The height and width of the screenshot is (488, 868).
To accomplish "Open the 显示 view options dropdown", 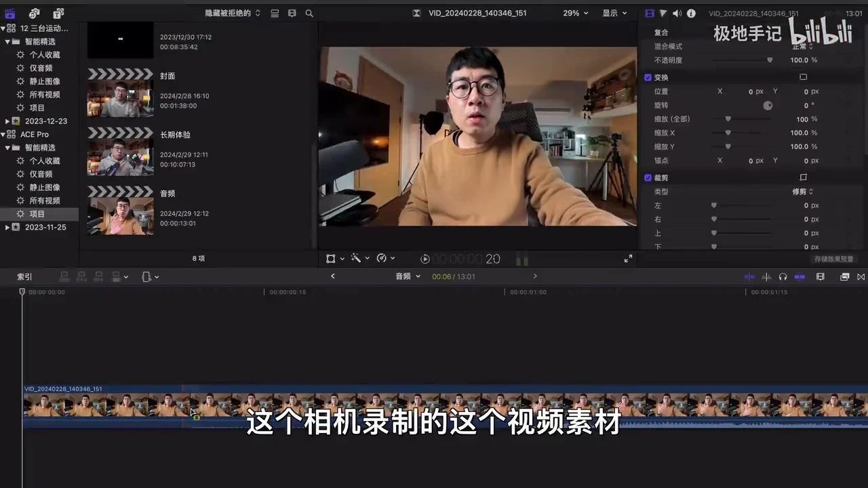I will pos(614,13).
